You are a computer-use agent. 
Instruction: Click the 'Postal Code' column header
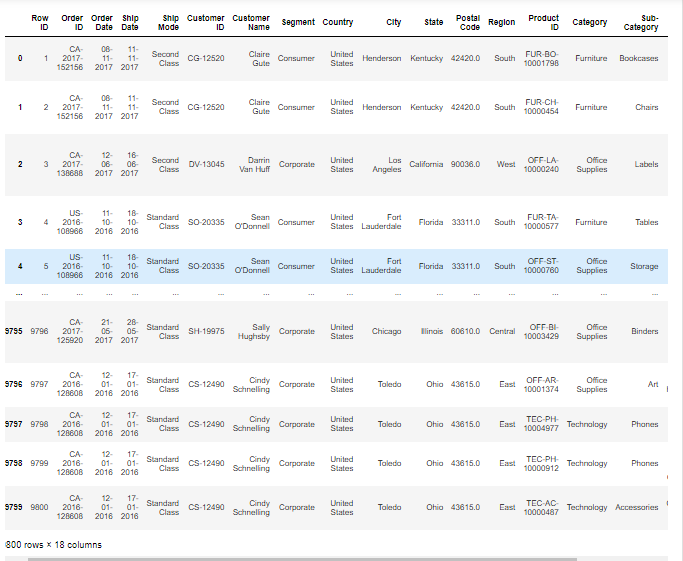(x=468, y=23)
